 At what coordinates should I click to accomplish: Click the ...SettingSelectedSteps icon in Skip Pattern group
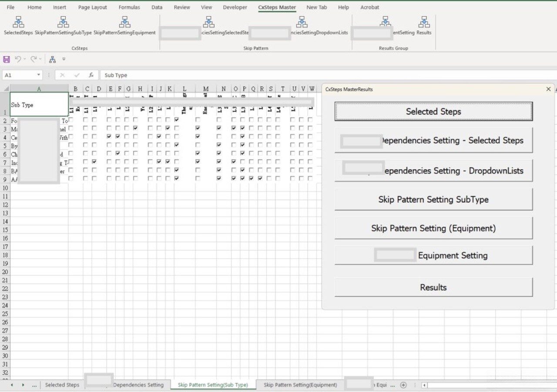(208, 23)
